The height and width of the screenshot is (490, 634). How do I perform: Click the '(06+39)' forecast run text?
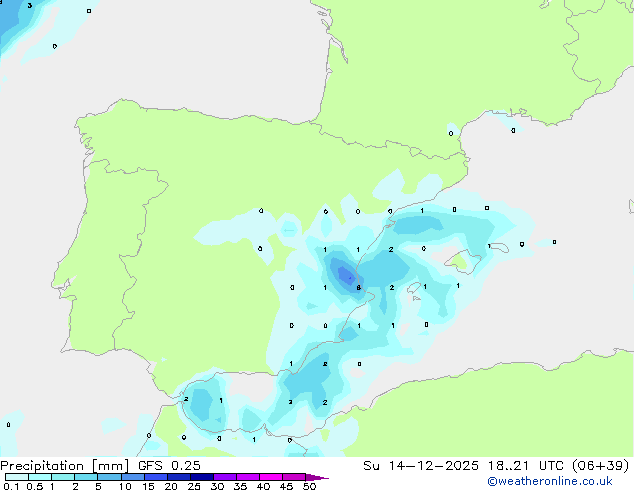(600, 466)
